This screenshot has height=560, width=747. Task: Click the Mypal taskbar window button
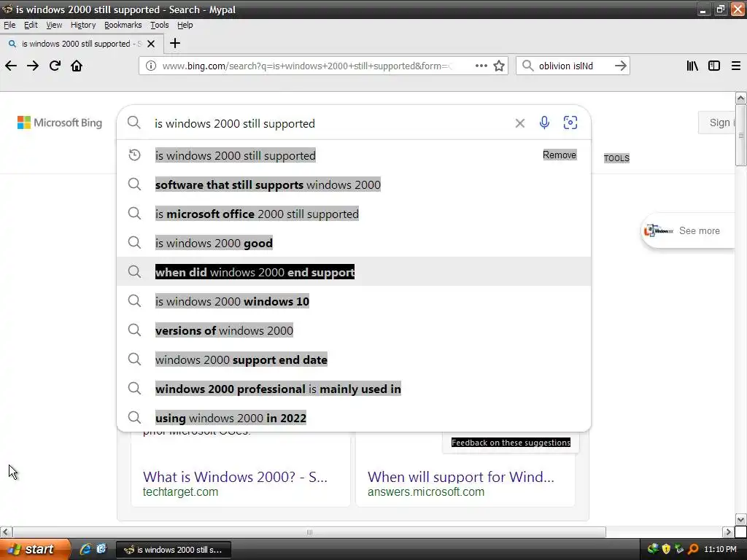pyautogui.click(x=174, y=550)
